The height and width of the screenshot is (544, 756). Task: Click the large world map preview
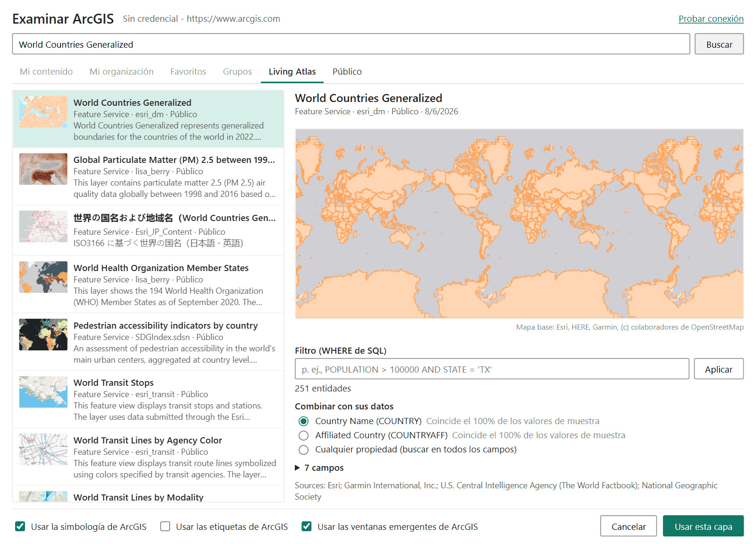click(x=519, y=223)
